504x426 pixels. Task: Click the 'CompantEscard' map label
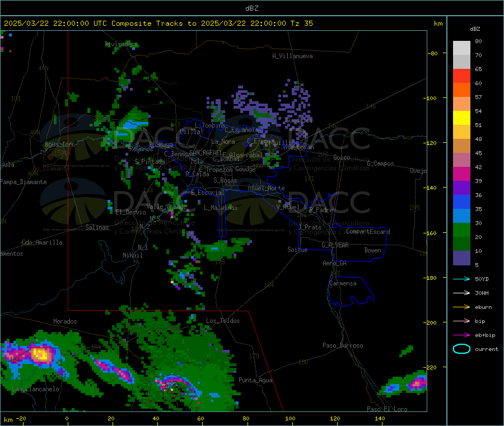click(x=368, y=232)
